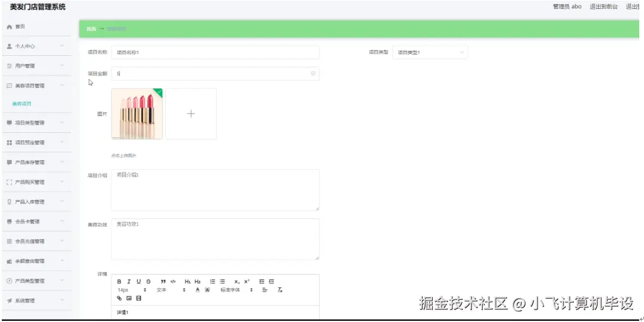This screenshot has height=322, width=644.
Task: Expand the 产品入库管理 menu
Action: click(x=36, y=202)
